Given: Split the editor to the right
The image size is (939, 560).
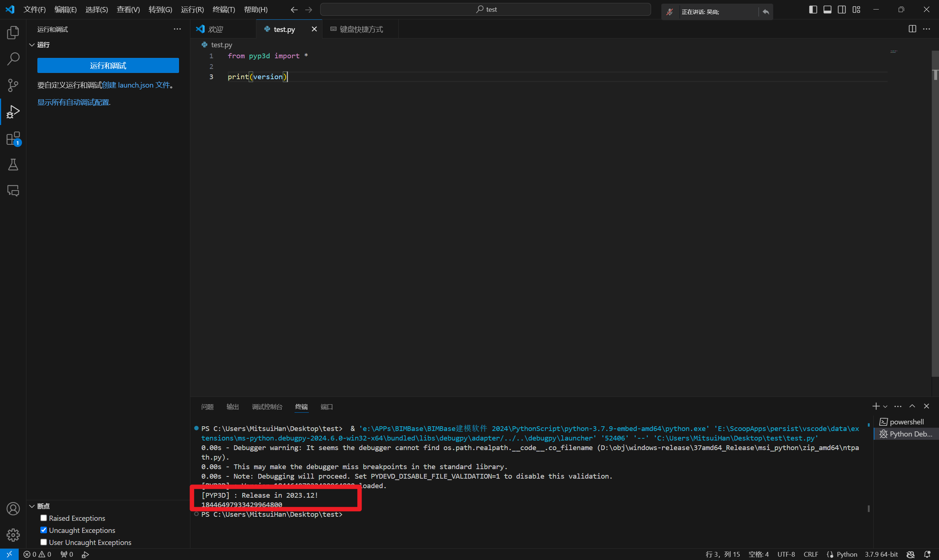Looking at the screenshot, I should click(x=912, y=29).
